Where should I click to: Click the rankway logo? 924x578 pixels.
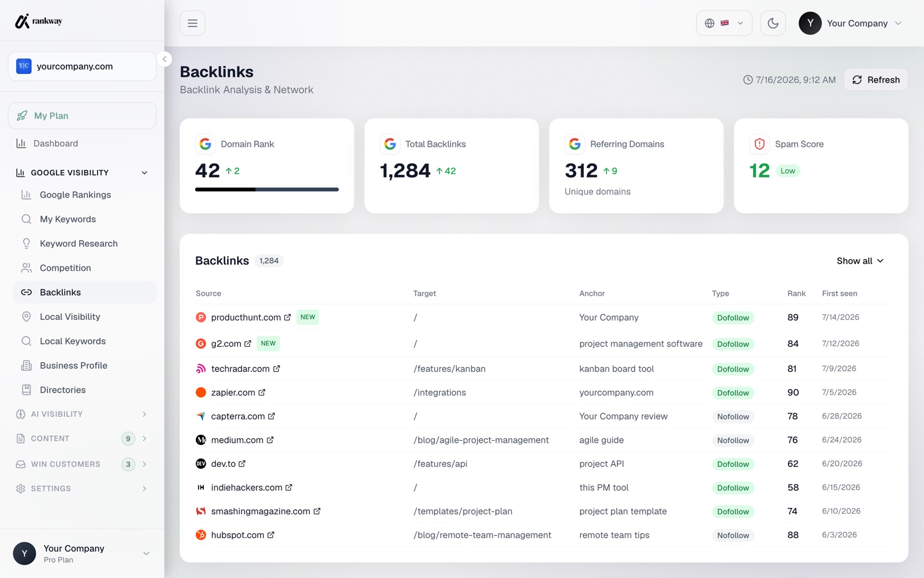pos(39,21)
